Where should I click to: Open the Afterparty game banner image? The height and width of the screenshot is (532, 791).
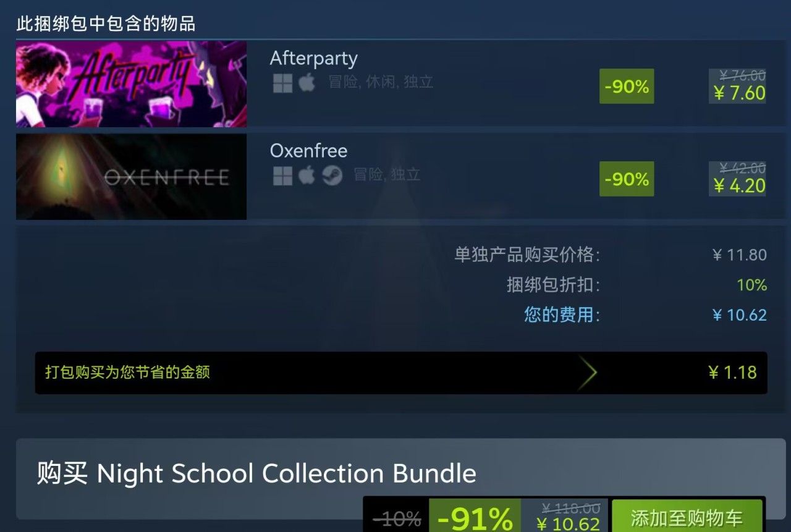pos(131,84)
